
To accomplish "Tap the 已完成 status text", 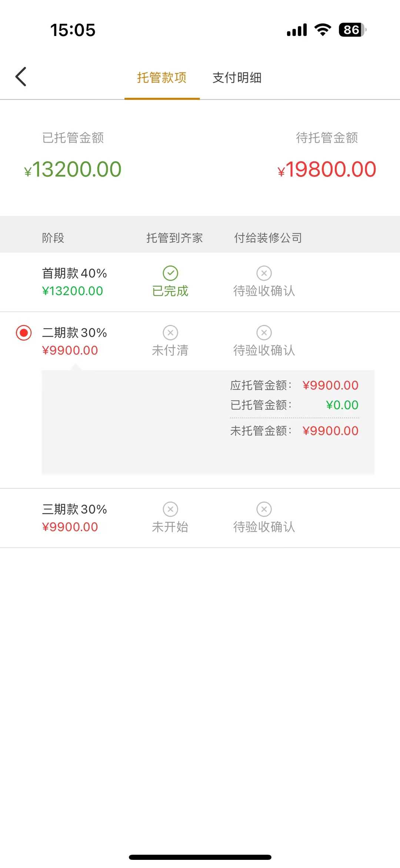I will point(170,291).
